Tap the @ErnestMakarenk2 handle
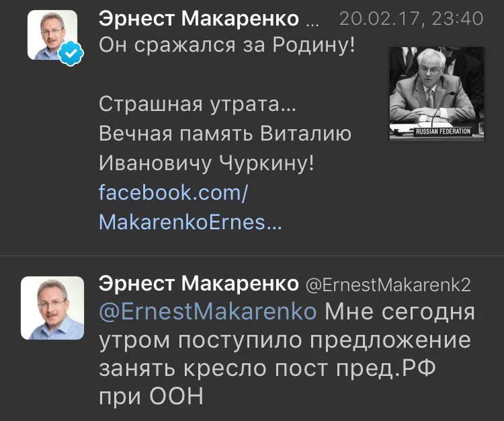This screenshot has height=421, width=504. tap(388, 284)
